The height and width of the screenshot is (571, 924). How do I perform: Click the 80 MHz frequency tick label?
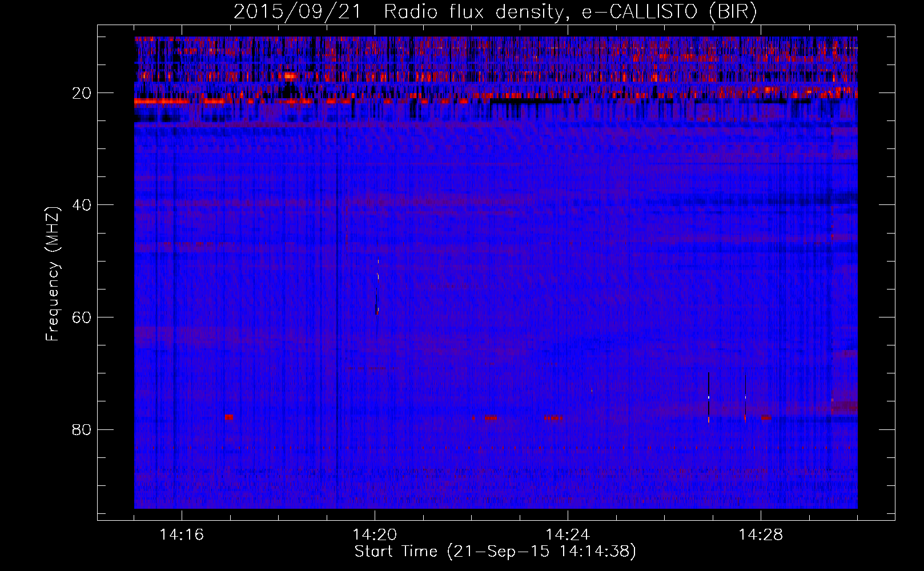[82, 429]
